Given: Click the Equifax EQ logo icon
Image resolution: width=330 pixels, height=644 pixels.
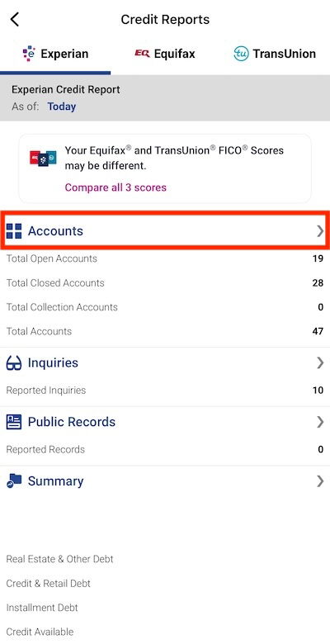Looking at the screenshot, I should [143, 54].
